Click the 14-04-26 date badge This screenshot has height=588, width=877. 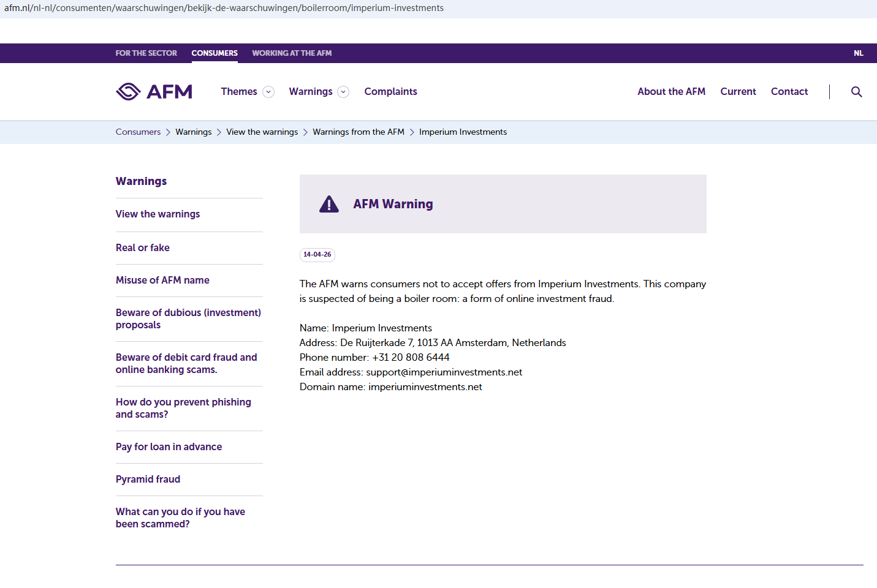317,254
